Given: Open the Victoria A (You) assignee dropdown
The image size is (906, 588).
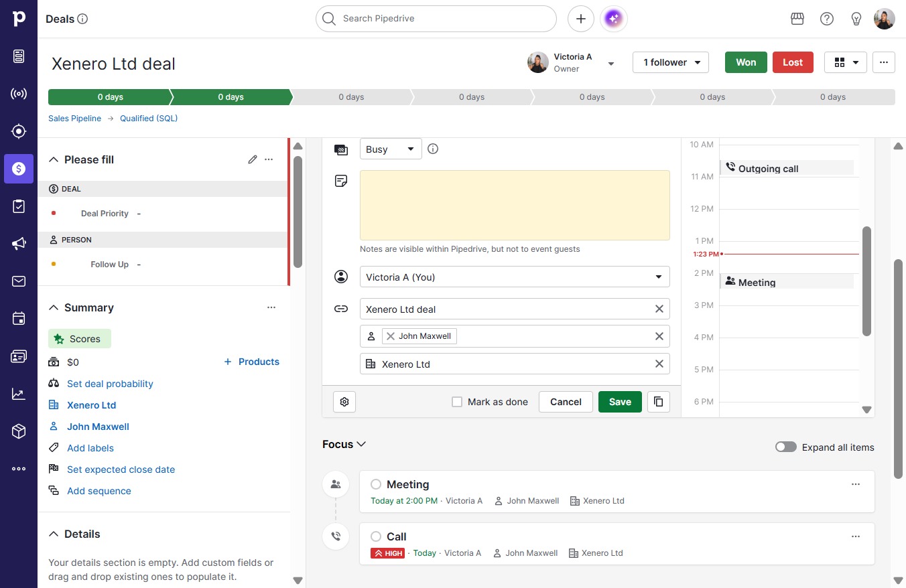Looking at the screenshot, I should coord(515,277).
